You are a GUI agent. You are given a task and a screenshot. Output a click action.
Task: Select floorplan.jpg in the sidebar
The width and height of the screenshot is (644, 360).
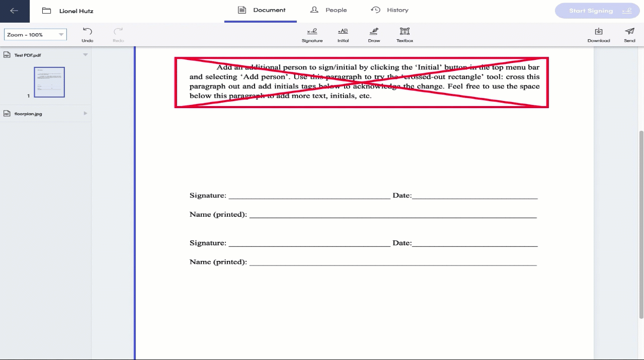pyautogui.click(x=28, y=113)
